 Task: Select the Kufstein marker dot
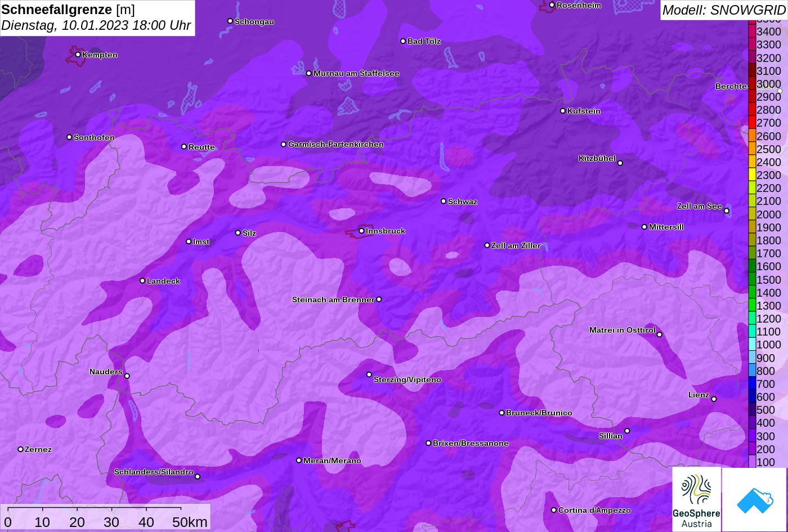pos(563,111)
